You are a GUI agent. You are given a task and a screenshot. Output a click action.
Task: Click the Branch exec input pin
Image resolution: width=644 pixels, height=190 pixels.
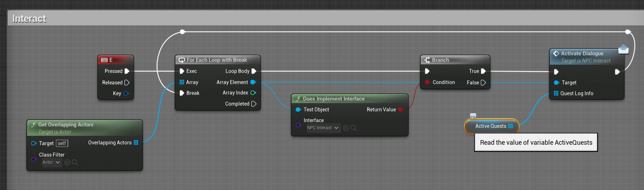coord(427,71)
